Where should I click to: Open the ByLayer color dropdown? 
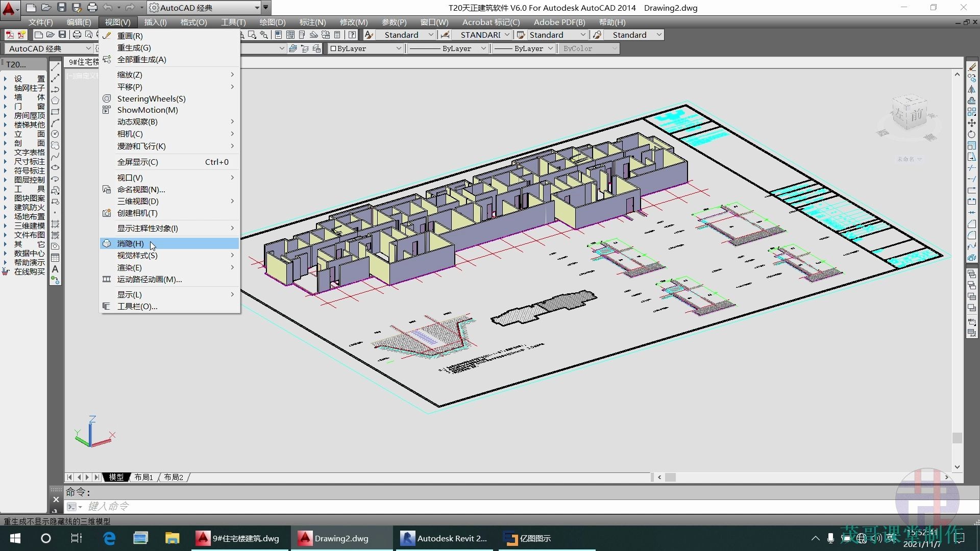click(x=399, y=48)
